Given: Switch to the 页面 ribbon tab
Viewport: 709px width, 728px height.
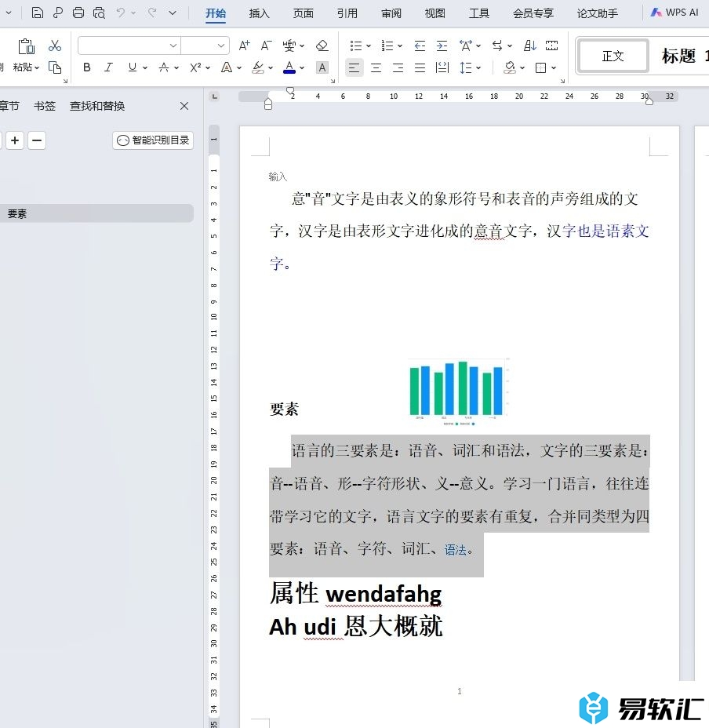Looking at the screenshot, I should (304, 13).
